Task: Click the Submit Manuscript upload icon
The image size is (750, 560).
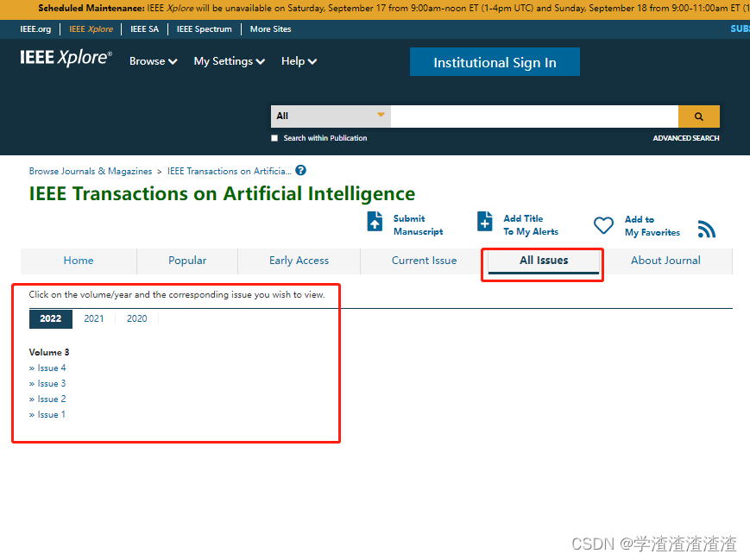Action: [375, 222]
